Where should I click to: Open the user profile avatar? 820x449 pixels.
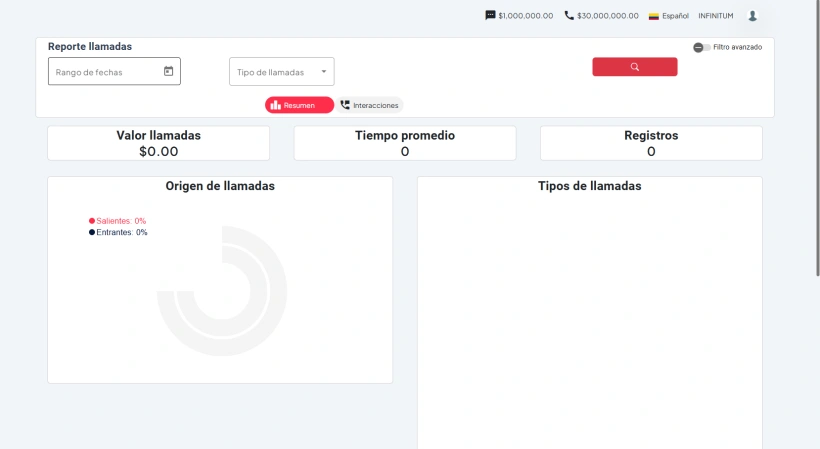pos(752,15)
